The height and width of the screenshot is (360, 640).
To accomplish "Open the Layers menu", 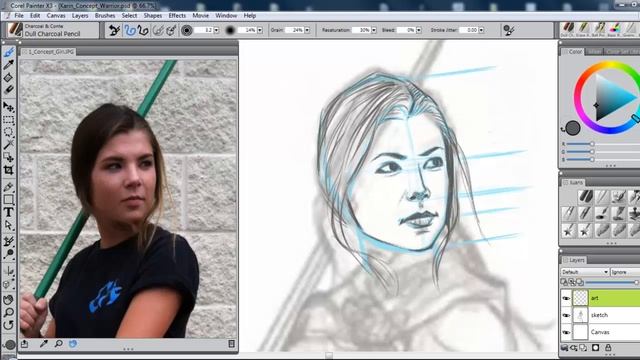I will [80, 16].
